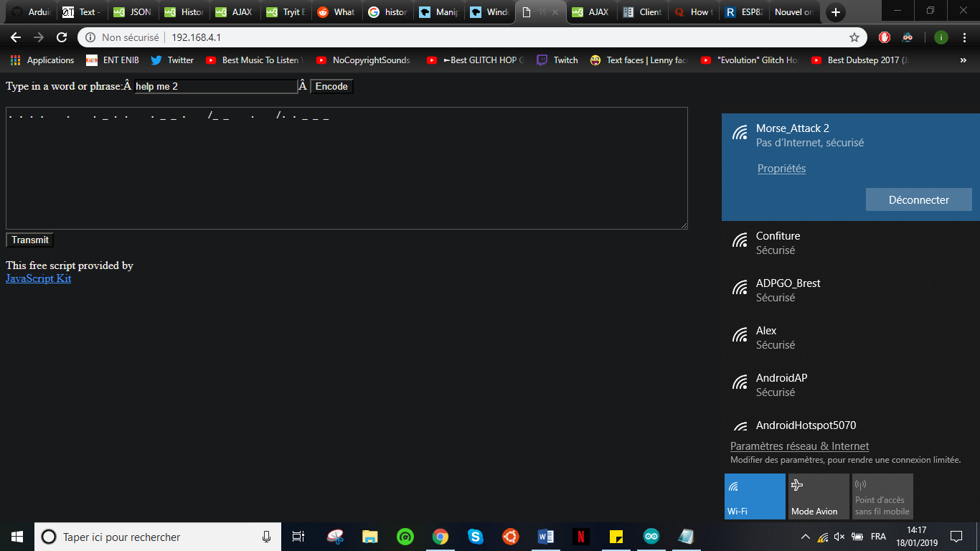Click the Encode button

coord(331,87)
